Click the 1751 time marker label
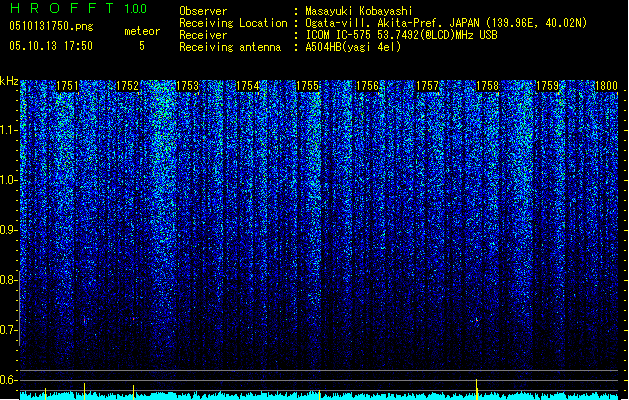The image size is (629, 400). [x=67, y=86]
